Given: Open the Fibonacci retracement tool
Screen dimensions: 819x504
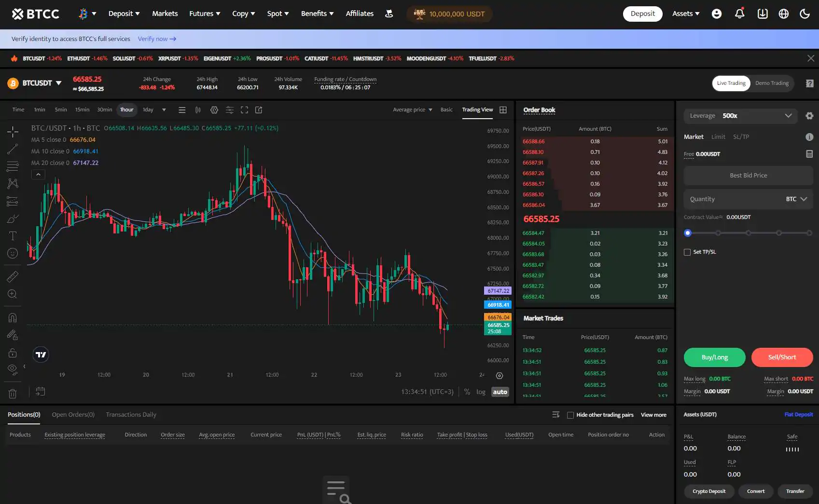Looking at the screenshot, I should pyautogui.click(x=13, y=166).
